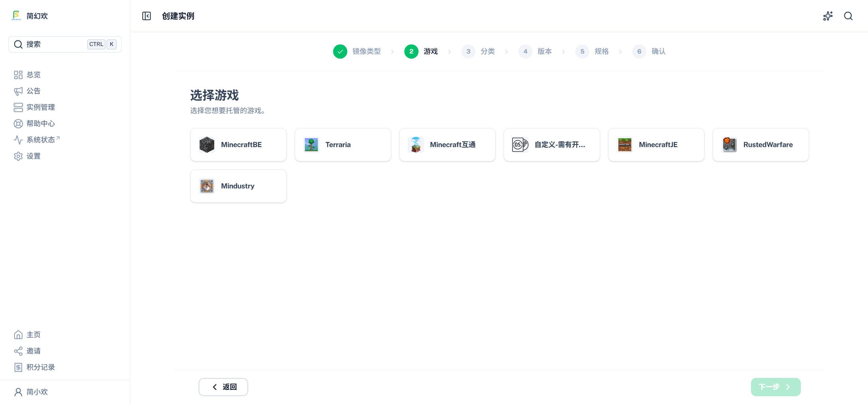The width and height of the screenshot is (868, 404).
Task: Jump to step 4 版本
Action: point(535,52)
